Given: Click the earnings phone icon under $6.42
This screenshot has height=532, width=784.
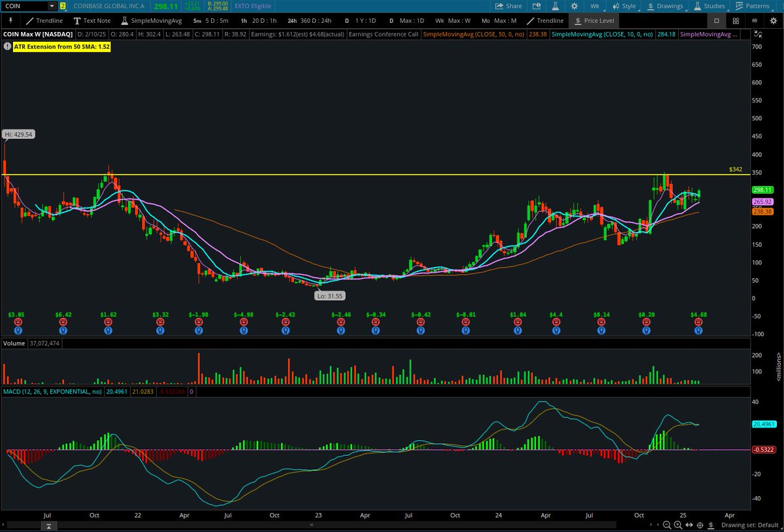Looking at the screenshot, I should click(63, 322).
